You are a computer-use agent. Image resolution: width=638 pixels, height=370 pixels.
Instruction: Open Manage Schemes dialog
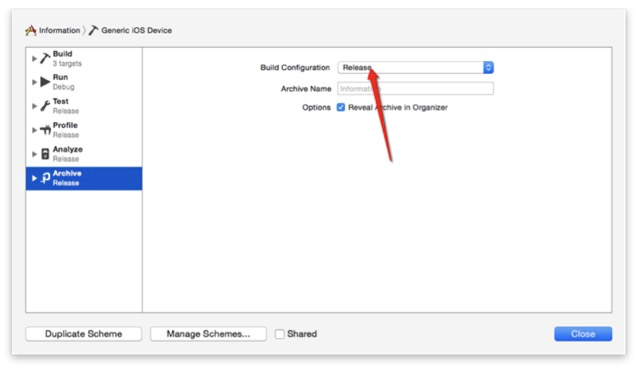208,334
